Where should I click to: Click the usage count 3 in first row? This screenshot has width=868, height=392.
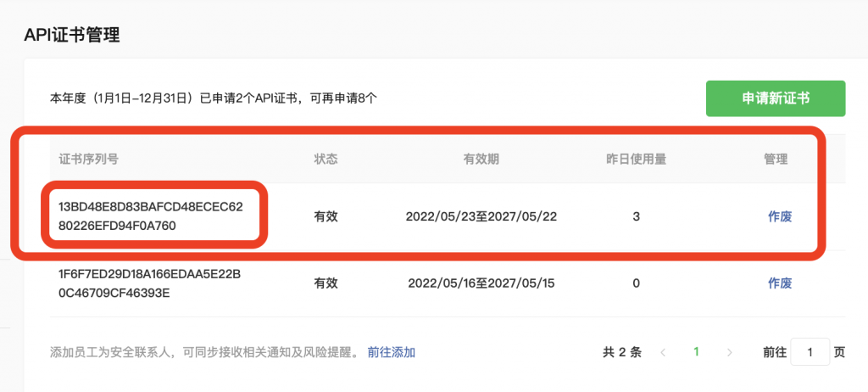(x=636, y=216)
